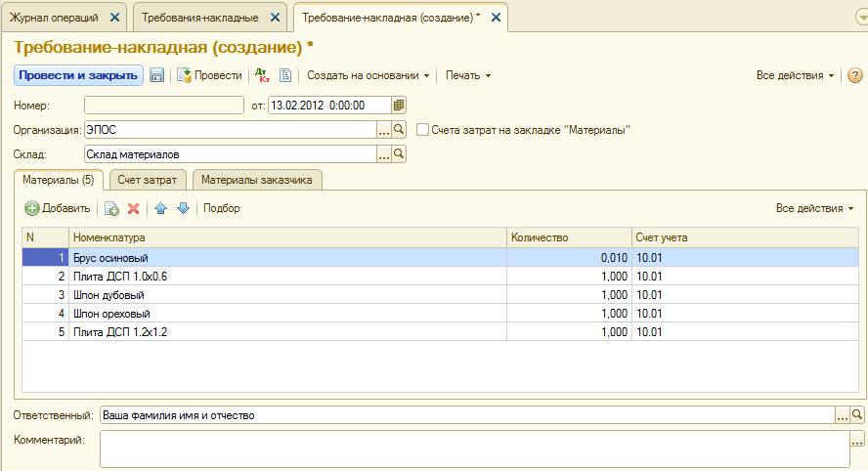The height and width of the screenshot is (471, 868).
Task: Click the Дт/Кт postings icon
Action: 262,74
